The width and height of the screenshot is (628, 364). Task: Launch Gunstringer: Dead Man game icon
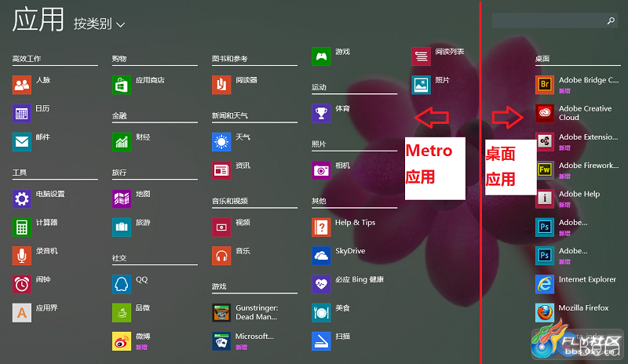[221, 313]
